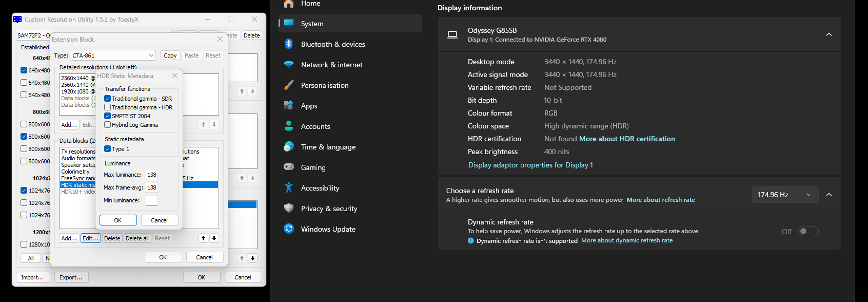Image resolution: width=868 pixels, height=302 pixels.
Task: Check the Hybrid Log-Gamma option
Action: [x=108, y=125]
